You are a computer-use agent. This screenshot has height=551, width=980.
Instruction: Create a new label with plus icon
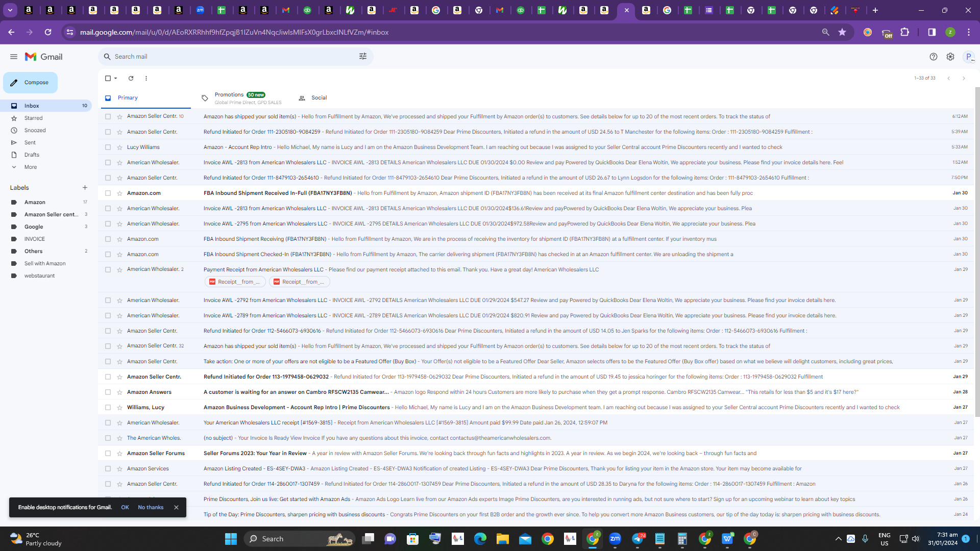coord(85,188)
